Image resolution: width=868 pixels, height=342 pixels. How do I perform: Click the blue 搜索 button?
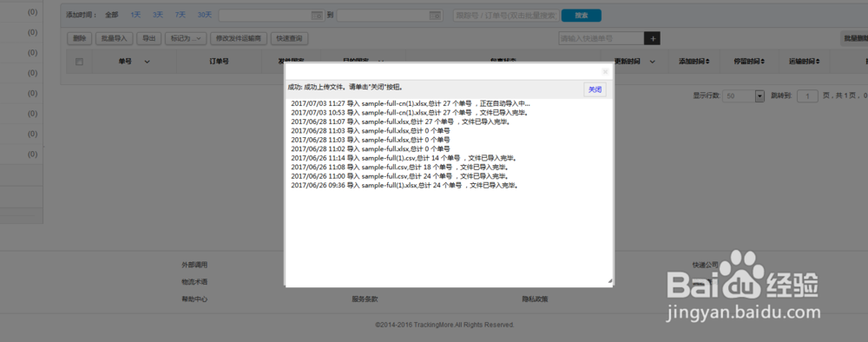click(x=582, y=16)
